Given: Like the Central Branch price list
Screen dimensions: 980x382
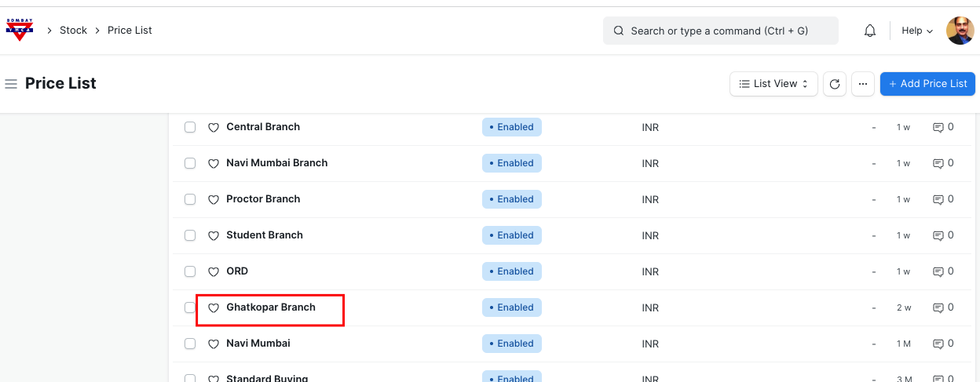Looking at the screenshot, I should point(214,127).
